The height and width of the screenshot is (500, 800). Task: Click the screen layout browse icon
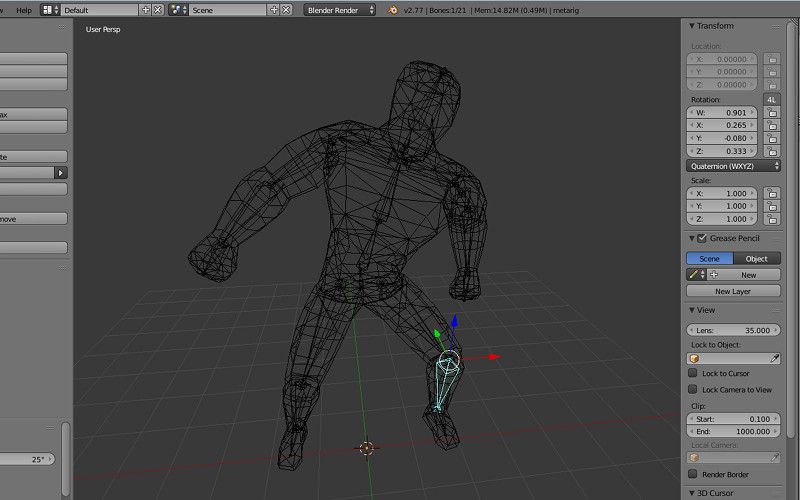coord(50,9)
